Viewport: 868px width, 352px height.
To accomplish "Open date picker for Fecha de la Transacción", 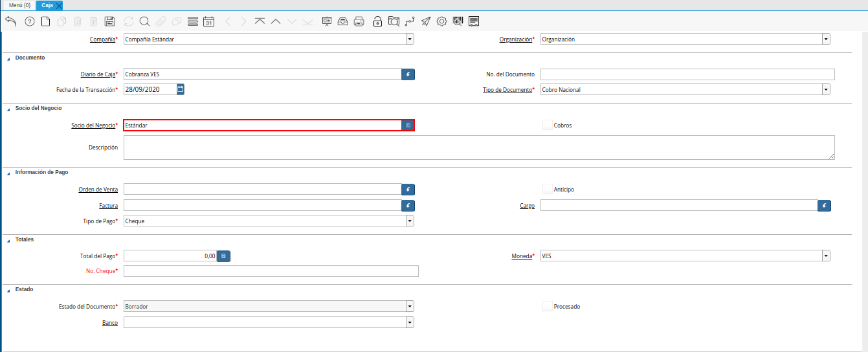I will pyautogui.click(x=181, y=89).
